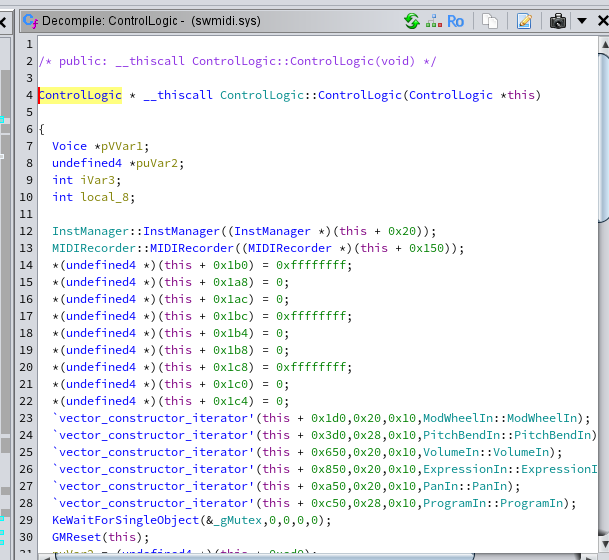Select the ControlLogic return type on line 4
The height and width of the screenshot is (560, 609).
(80, 95)
